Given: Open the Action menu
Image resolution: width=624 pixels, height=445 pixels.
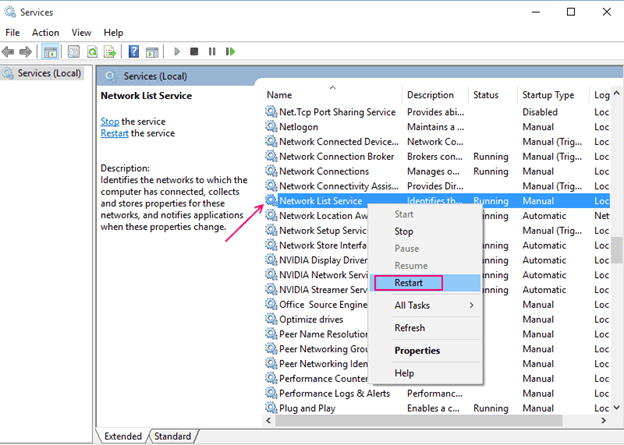Looking at the screenshot, I should pyautogui.click(x=45, y=33).
